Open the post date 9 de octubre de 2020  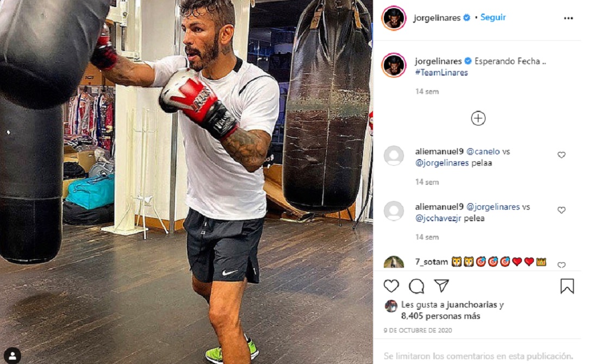tap(418, 330)
